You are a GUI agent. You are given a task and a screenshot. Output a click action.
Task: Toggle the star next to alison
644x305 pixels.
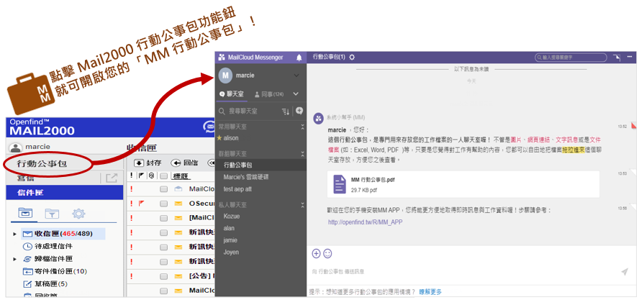click(219, 138)
